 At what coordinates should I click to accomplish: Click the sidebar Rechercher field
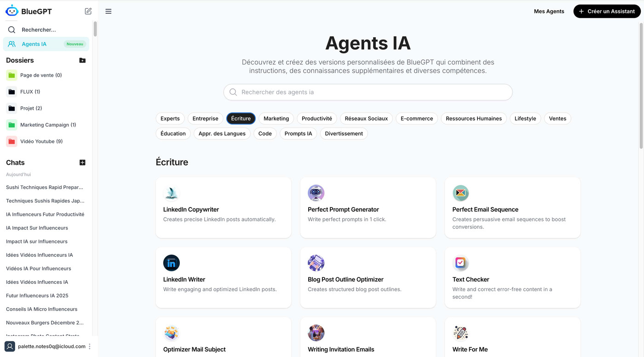click(x=46, y=29)
